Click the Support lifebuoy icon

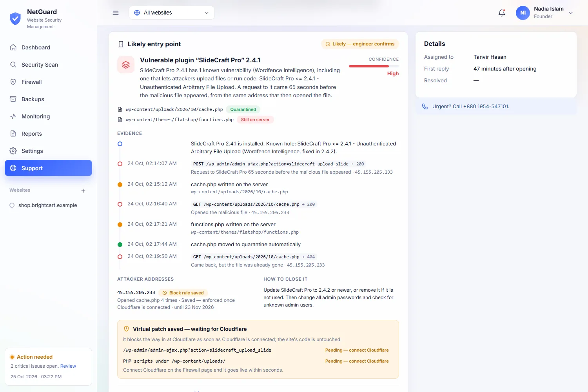coord(13,168)
